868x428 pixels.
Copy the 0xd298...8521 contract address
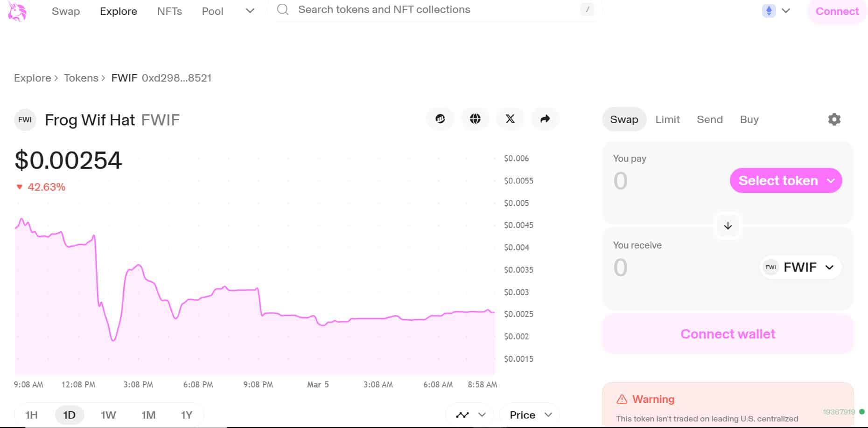tap(176, 78)
